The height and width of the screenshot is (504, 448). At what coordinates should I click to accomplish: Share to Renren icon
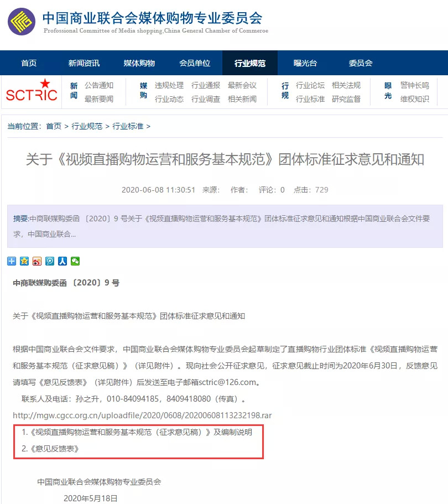62,261
